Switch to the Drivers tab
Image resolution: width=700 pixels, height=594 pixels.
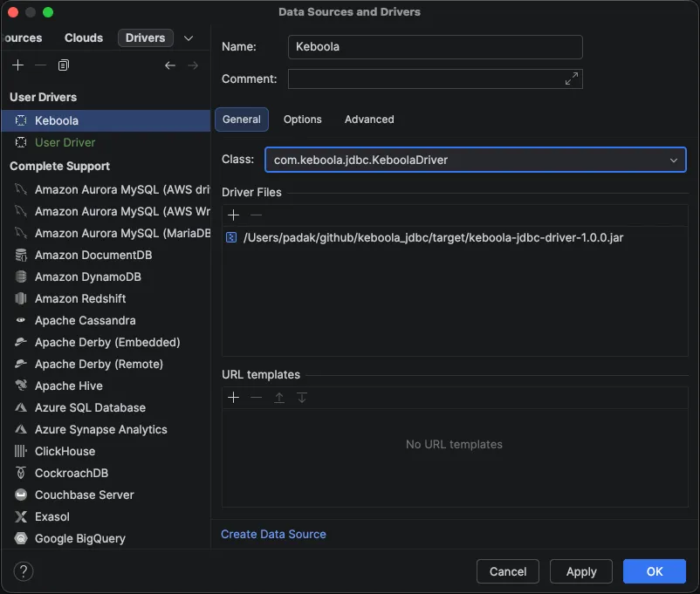tap(146, 38)
